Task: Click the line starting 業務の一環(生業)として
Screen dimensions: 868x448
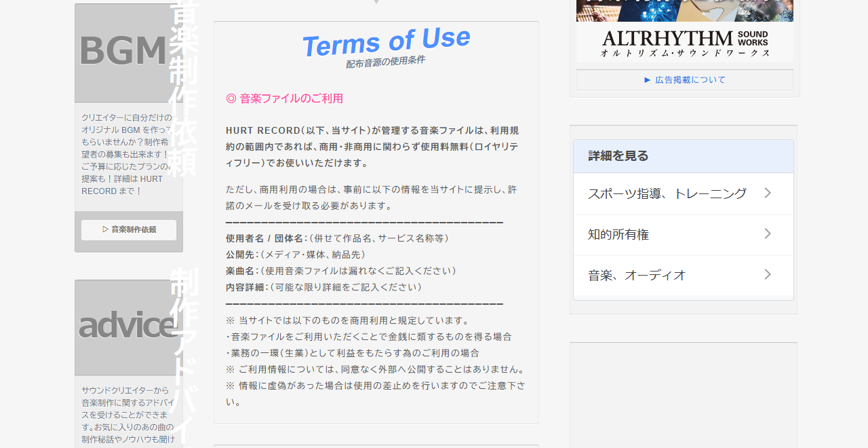Action: (x=353, y=353)
